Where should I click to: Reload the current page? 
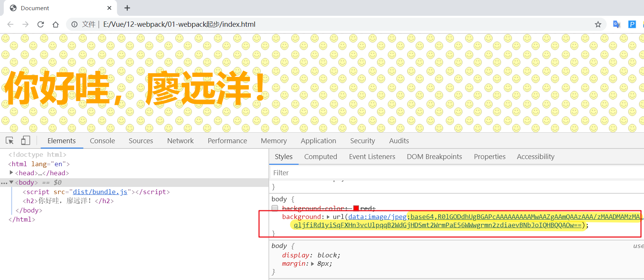(x=40, y=24)
